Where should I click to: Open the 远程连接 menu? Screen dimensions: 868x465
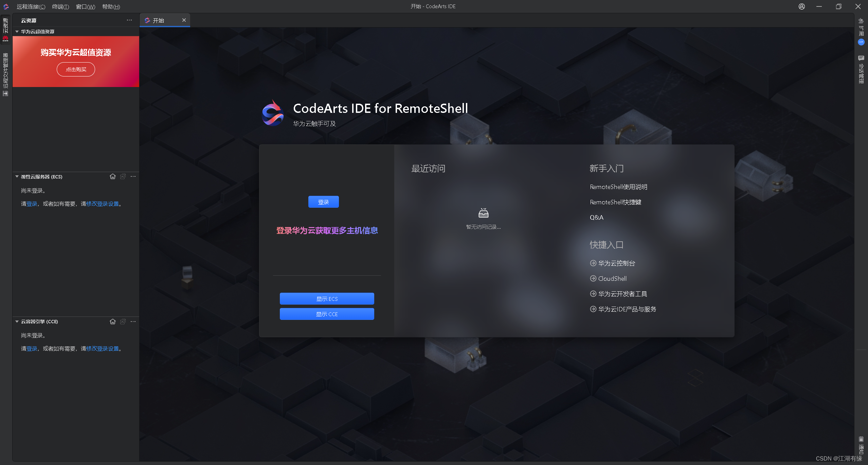[x=31, y=7]
